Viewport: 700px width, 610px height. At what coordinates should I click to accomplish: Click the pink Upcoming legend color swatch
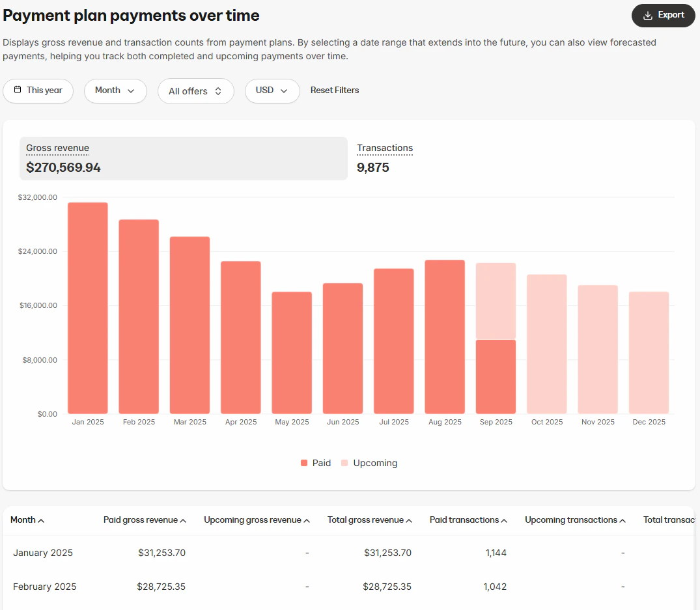coord(346,462)
